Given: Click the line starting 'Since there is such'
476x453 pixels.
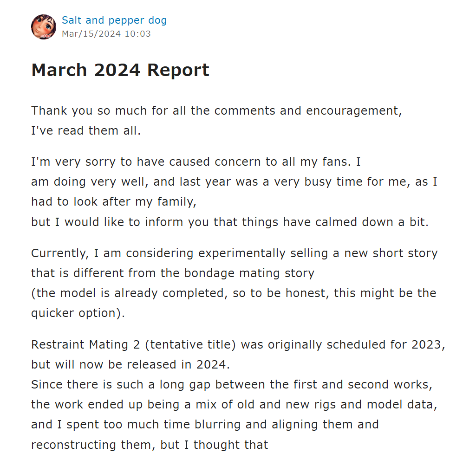Looking at the screenshot, I should point(232,385).
